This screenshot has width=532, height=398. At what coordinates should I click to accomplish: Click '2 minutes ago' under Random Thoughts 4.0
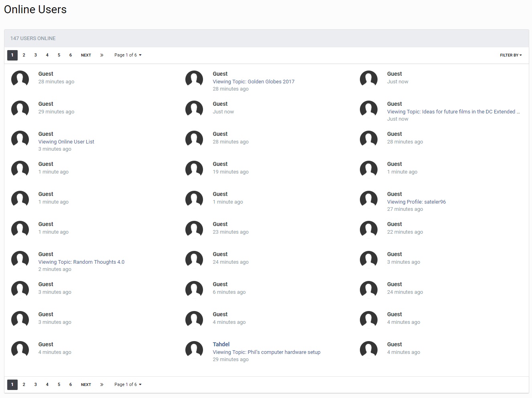55,269
